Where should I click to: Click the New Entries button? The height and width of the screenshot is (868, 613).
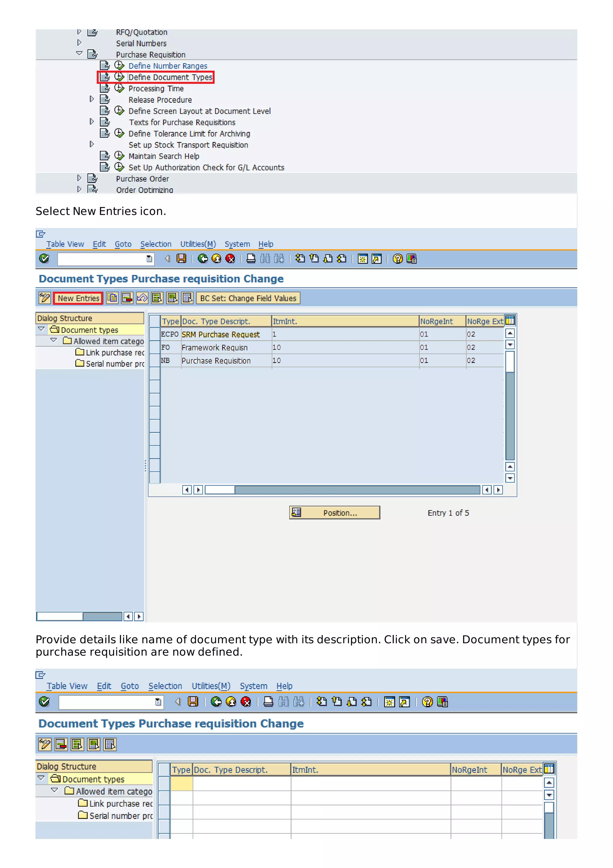click(x=78, y=298)
